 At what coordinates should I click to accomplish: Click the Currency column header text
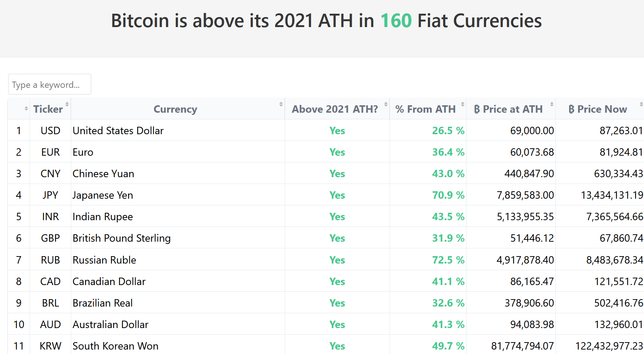coord(175,109)
